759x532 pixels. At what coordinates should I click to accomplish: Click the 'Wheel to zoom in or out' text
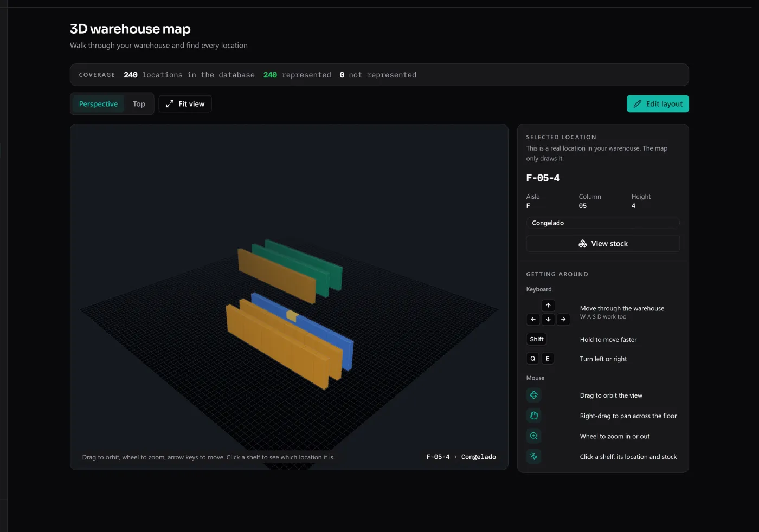pos(615,436)
